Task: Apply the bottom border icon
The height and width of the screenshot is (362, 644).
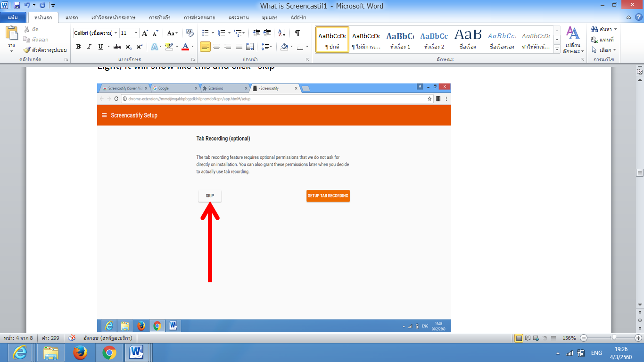Action: (x=300, y=47)
